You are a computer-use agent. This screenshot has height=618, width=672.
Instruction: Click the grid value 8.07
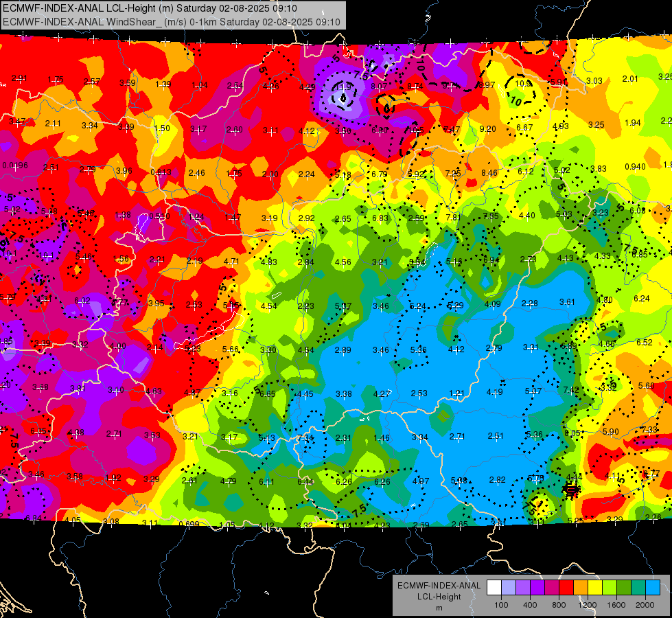pos(379,87)
